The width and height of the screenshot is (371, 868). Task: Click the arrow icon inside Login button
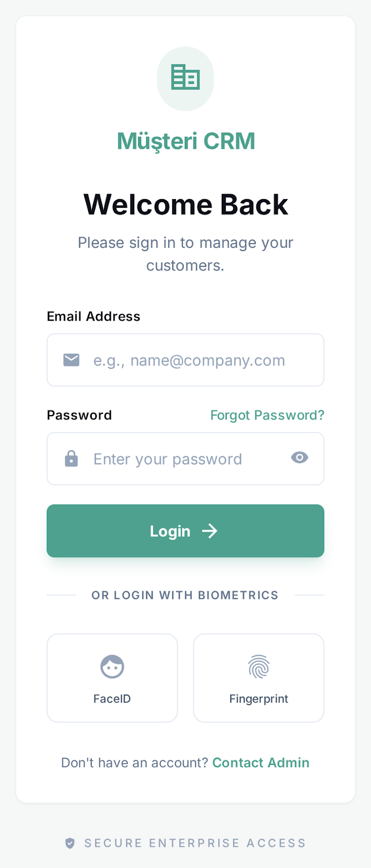click(x=211, y=531)
